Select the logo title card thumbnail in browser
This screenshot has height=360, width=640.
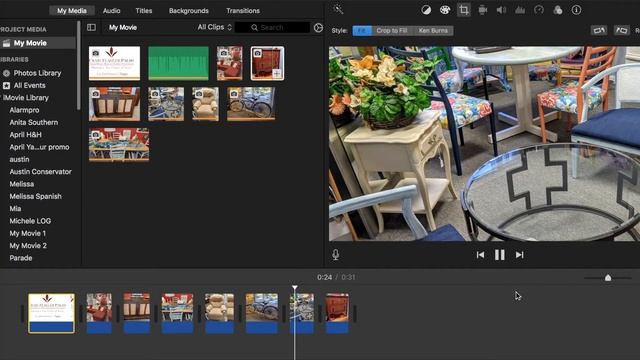pyautogui.click(x=114, y=63)
